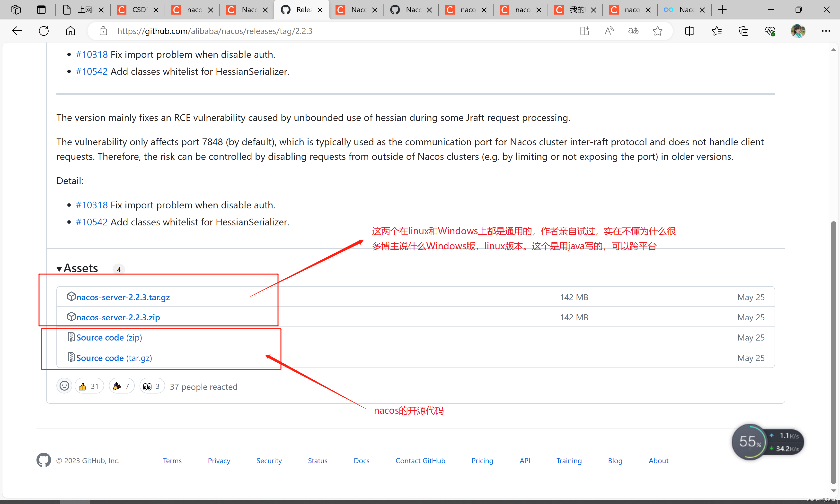The image size is (840, 504).
Task: Click the Split screen toolbar icon
Action: [x=690, y=31]
